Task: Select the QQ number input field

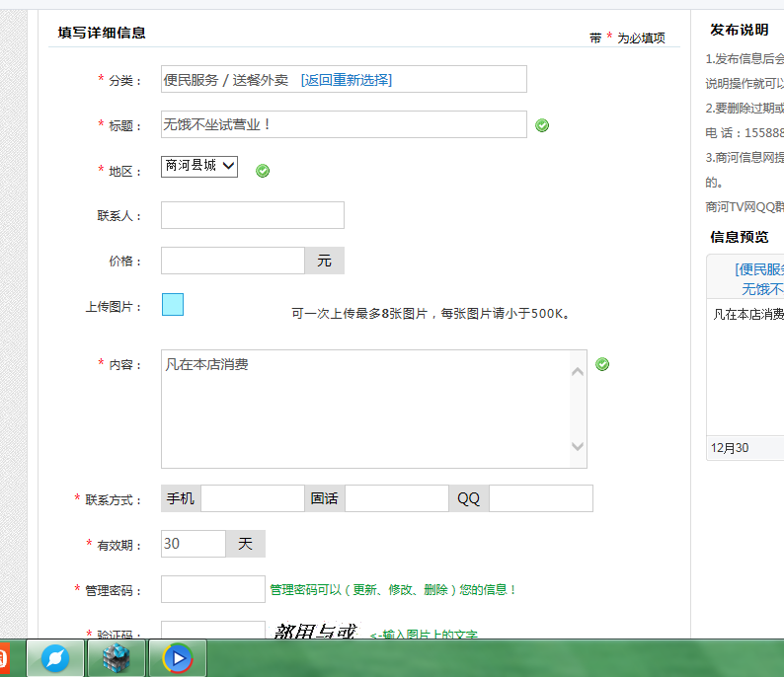Action: tap(540, 498)
